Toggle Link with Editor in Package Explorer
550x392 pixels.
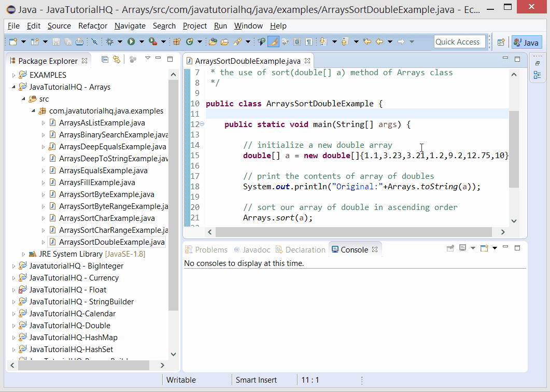click(x=117, y=59)
